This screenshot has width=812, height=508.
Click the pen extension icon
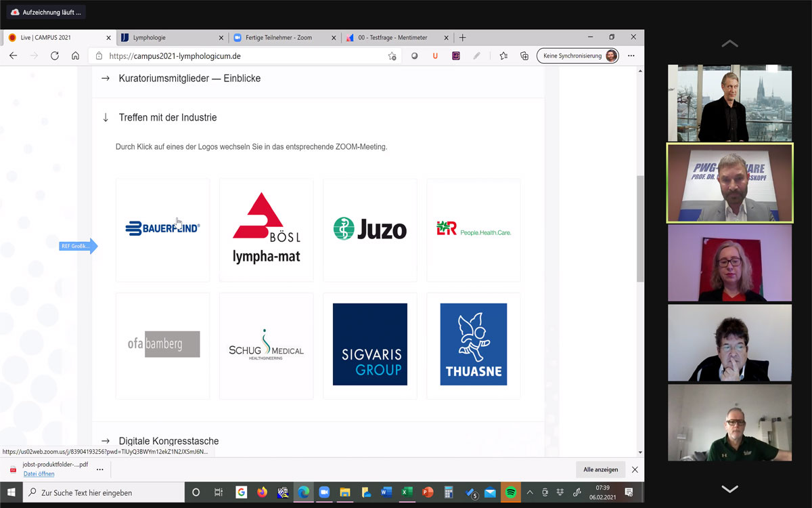(476, 56)
